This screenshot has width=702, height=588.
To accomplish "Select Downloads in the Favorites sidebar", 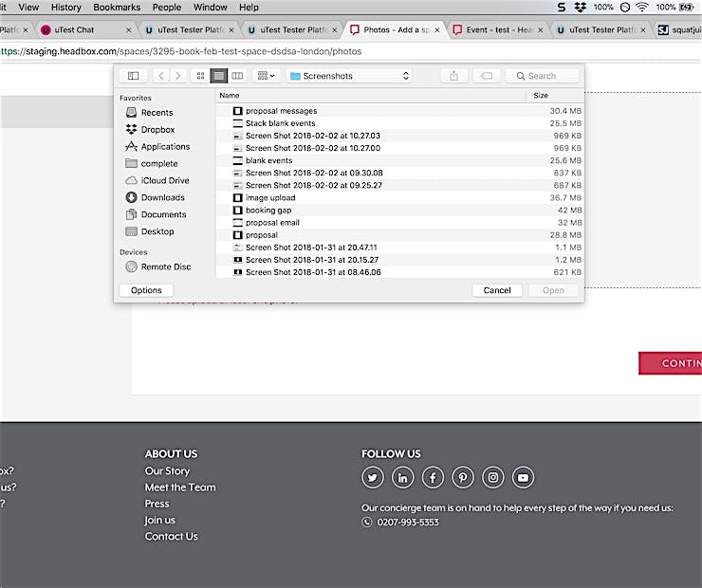I will click(162, 198).
